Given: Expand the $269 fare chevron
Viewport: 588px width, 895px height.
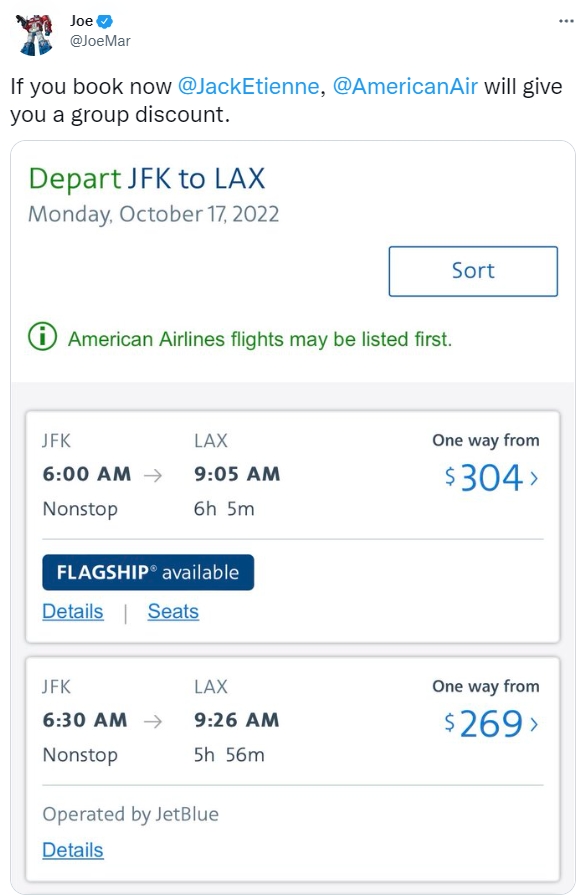Looking at the screenshot, I should [x=534, y=724].
